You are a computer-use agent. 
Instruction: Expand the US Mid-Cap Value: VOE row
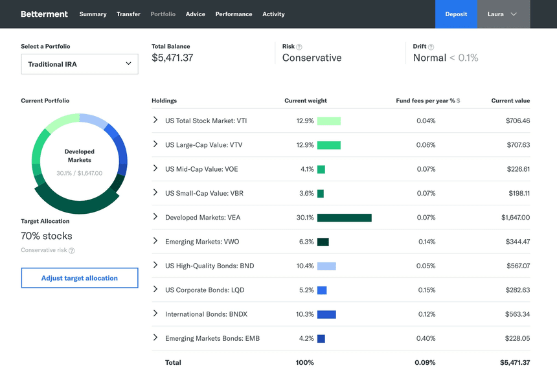[155, 168]
